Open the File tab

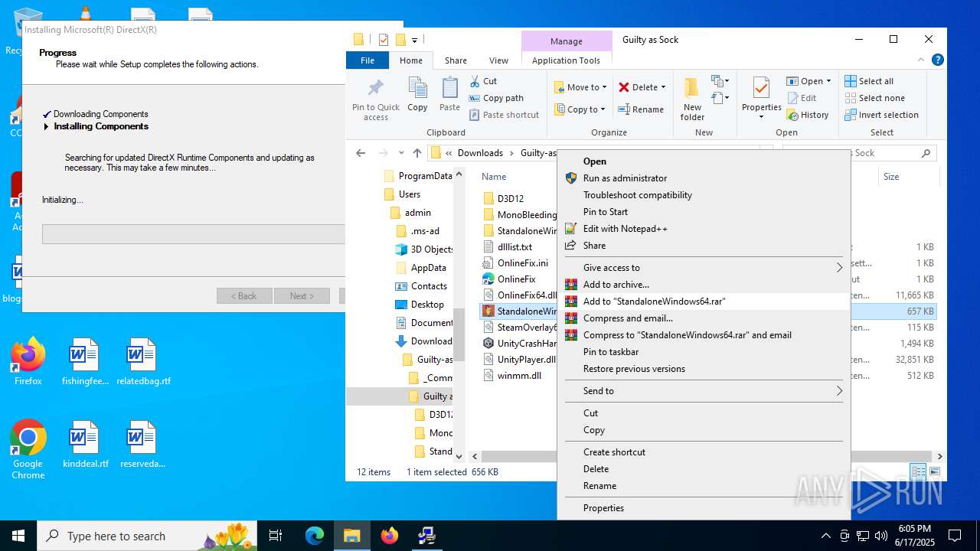point(367,60)
